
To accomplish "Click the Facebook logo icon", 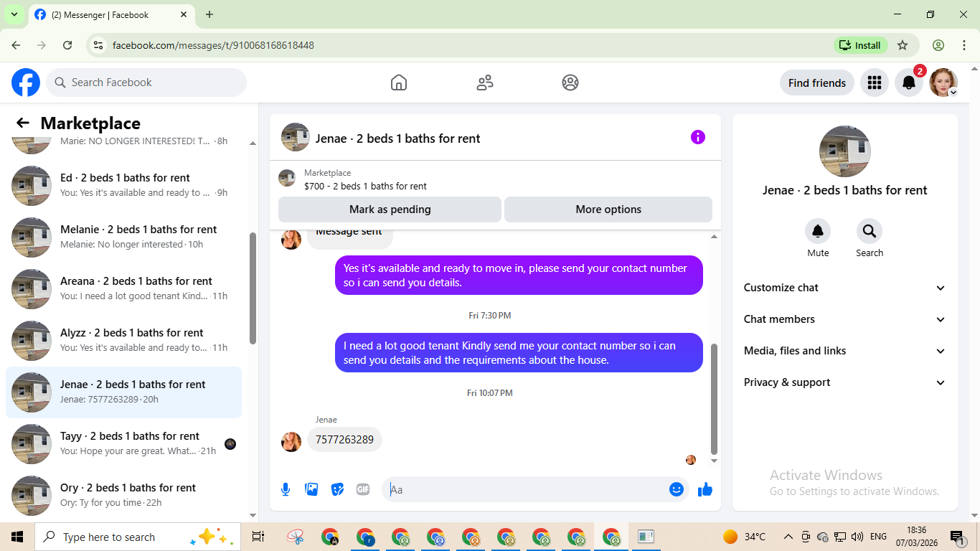I will [x=26, y=83].
